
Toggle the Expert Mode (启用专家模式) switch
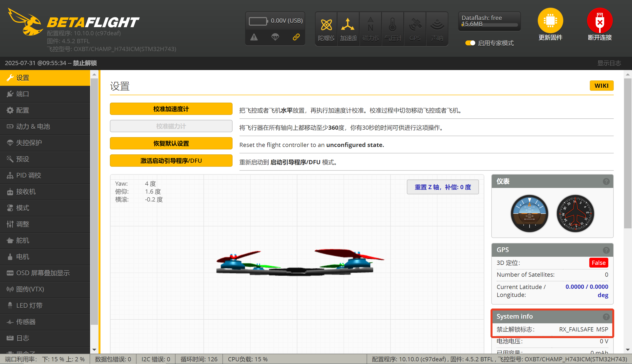(x=470, y=43)
